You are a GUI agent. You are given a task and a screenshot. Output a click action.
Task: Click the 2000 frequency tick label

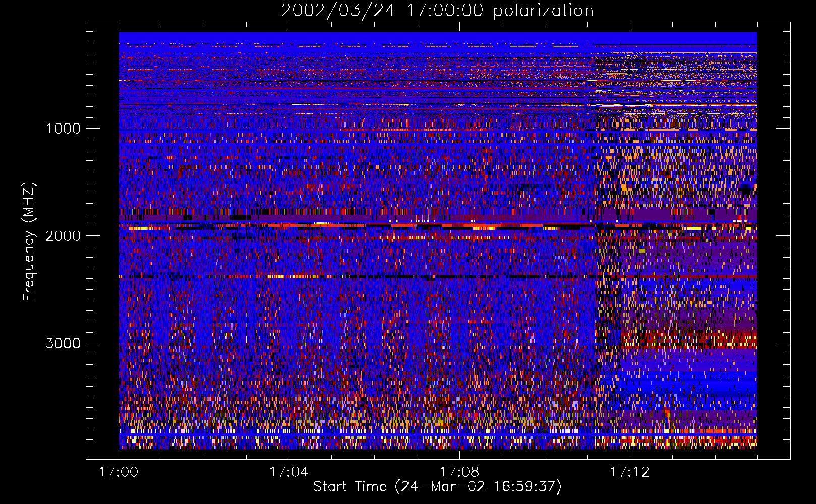pyautogui.click(x=63, y=236)
